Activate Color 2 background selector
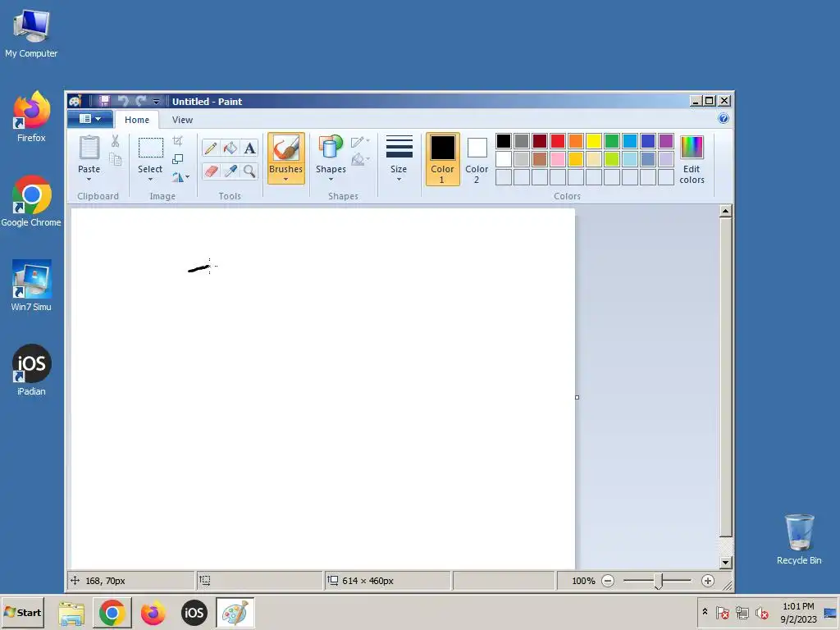 pyautogui.click(x=477, y=159)
